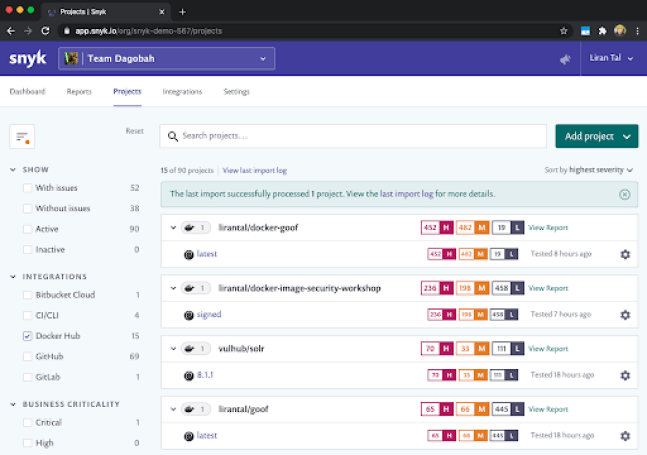Click Reset filters link
Image resolution: width=647 pixels, height=455 pixels.
pyautogui.click(x=135, y=131)
